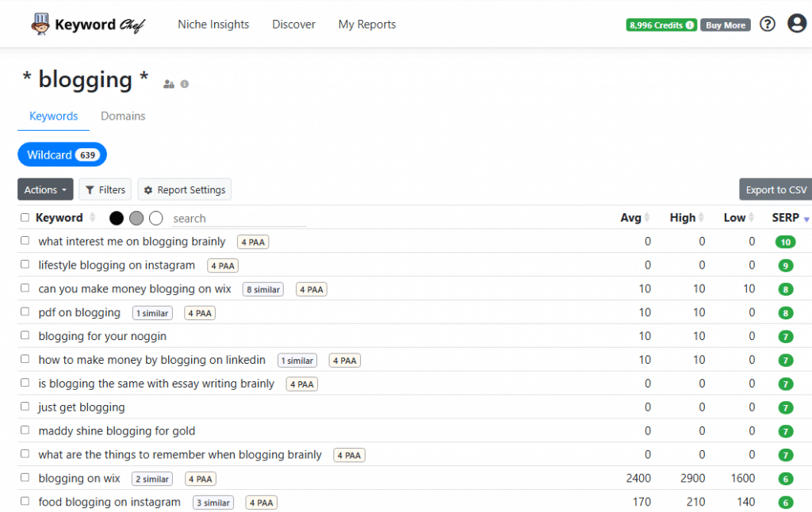The height and width of the screenshot is (512, 812).
Task: Select the gray circle filter
Action: [136, 218]
